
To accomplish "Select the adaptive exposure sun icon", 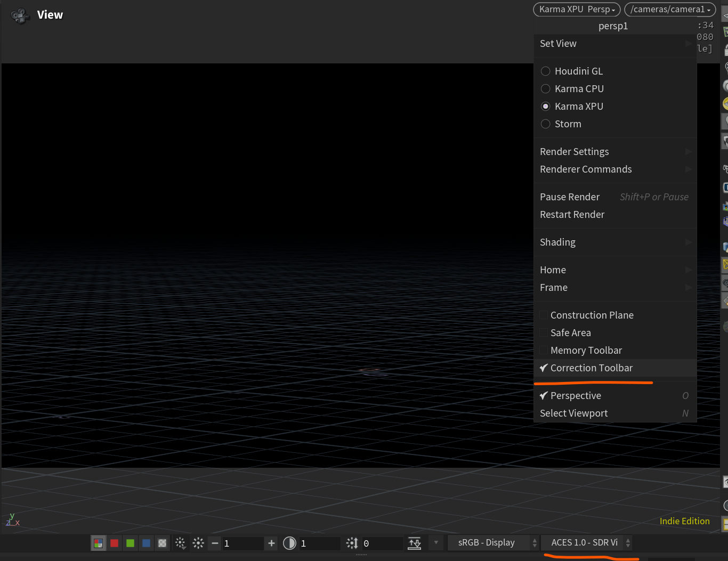I will 180,543.
